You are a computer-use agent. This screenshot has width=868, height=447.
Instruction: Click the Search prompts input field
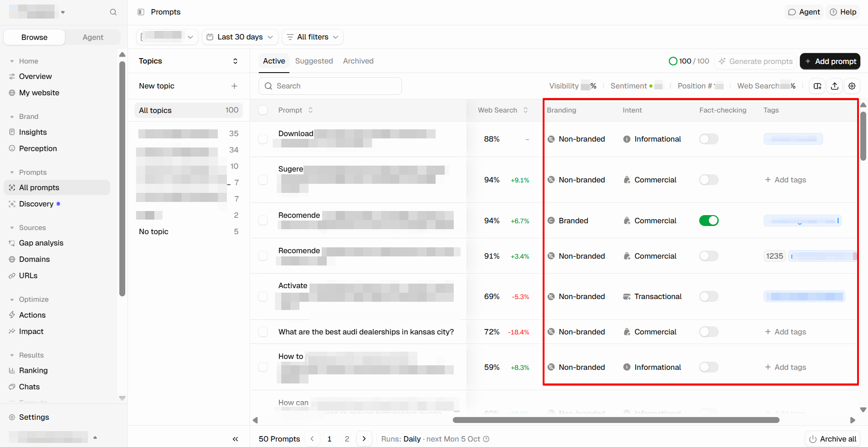pyautogui.click(x=330, y=86)
